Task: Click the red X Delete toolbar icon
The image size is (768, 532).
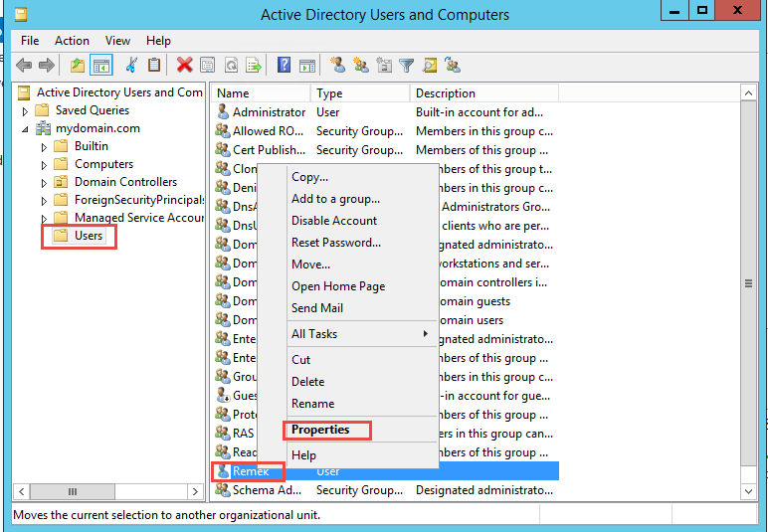Action: 185,65
